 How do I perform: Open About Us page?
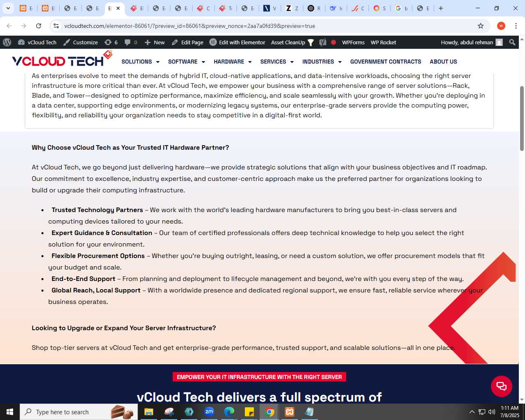click(x=443, y=62)
